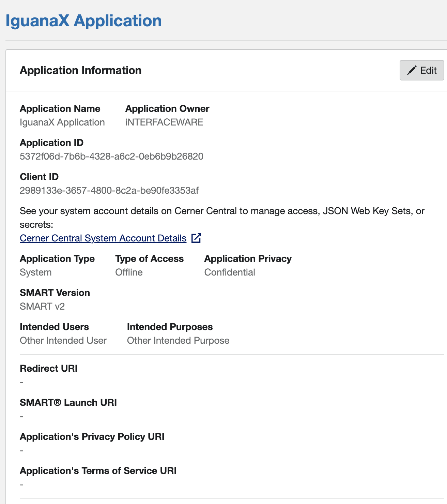Click the pencil icon in Edit button
447x504 pixels.
tap(412, 70)
